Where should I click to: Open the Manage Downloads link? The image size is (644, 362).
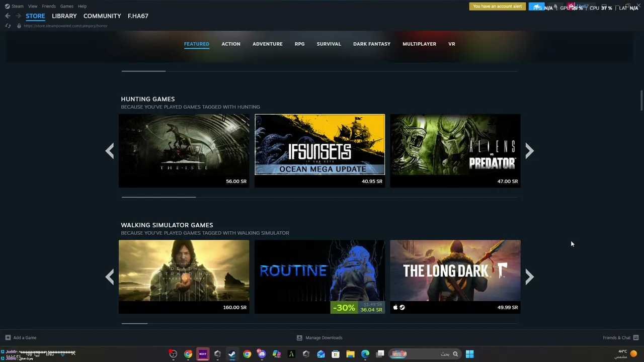[x=324, y=338]
